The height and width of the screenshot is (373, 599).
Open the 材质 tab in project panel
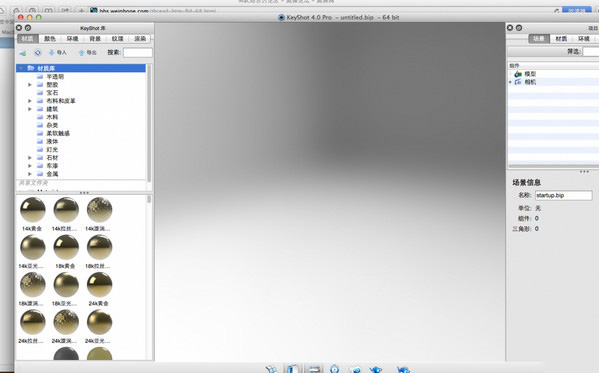561,39
